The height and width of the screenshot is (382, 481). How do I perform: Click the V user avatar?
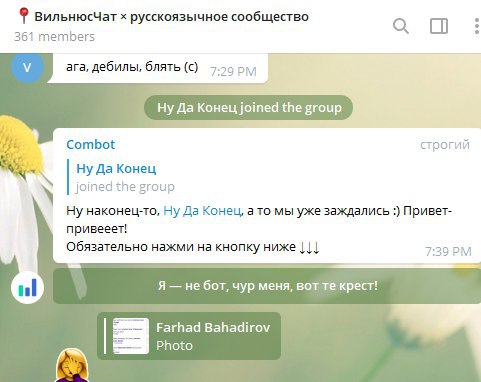point(27,67)
